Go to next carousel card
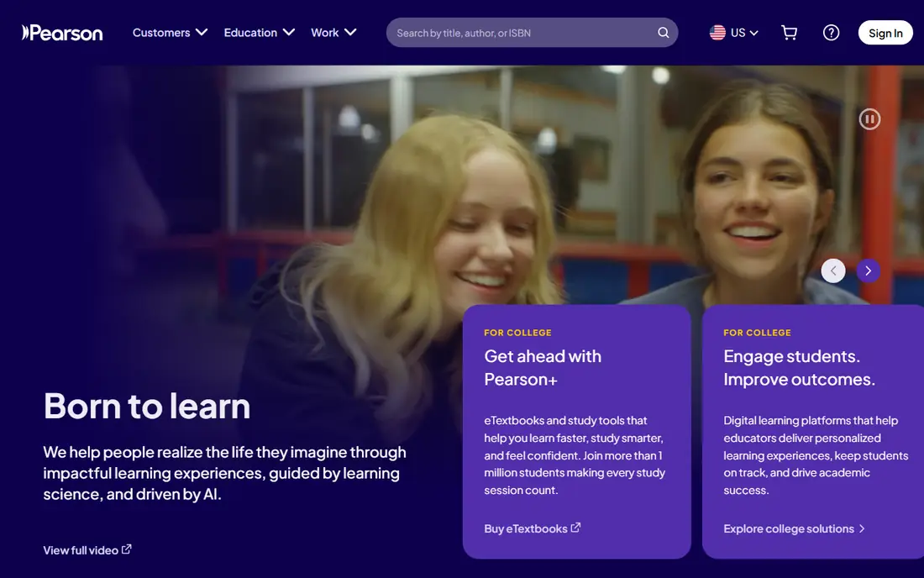 pyautogui.click(x=868, y=271)
